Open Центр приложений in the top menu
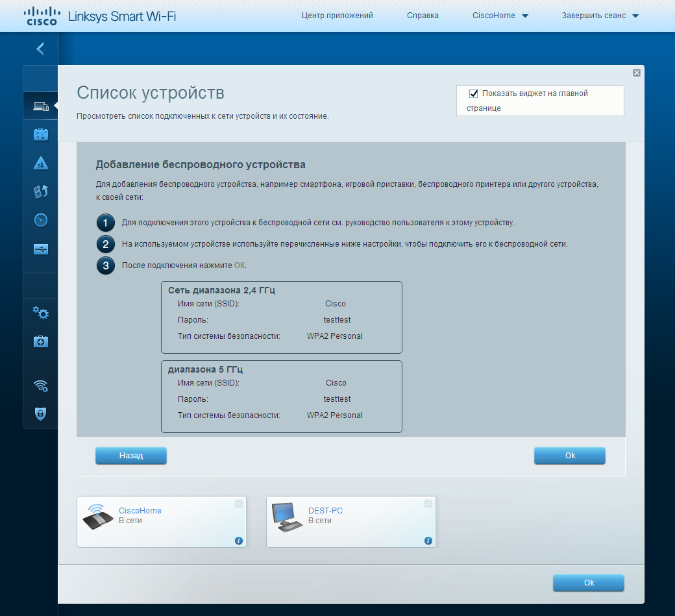675x616 pixels. coord(337,16)
